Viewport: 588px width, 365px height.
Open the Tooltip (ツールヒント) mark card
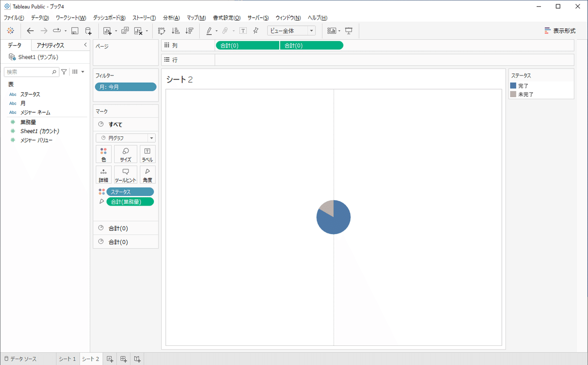coord(125,175)
